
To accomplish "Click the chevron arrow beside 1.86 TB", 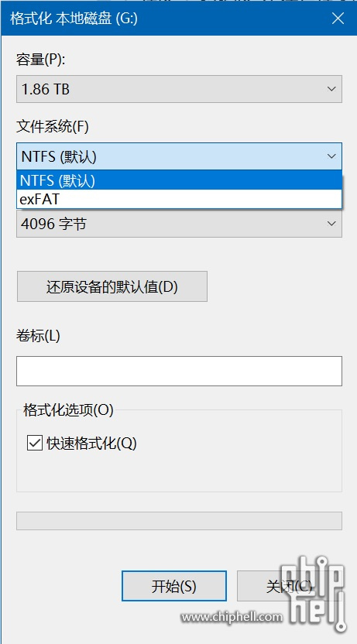I will (331, 89).
